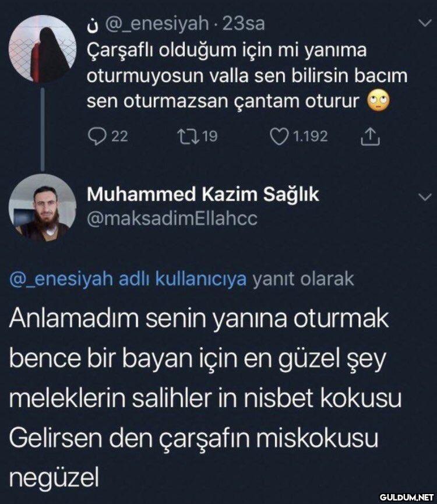Viewport: 437px width, 504px height.
Task: Open the @_enesiyah handle at the top
Action: [x=157, y=24]
